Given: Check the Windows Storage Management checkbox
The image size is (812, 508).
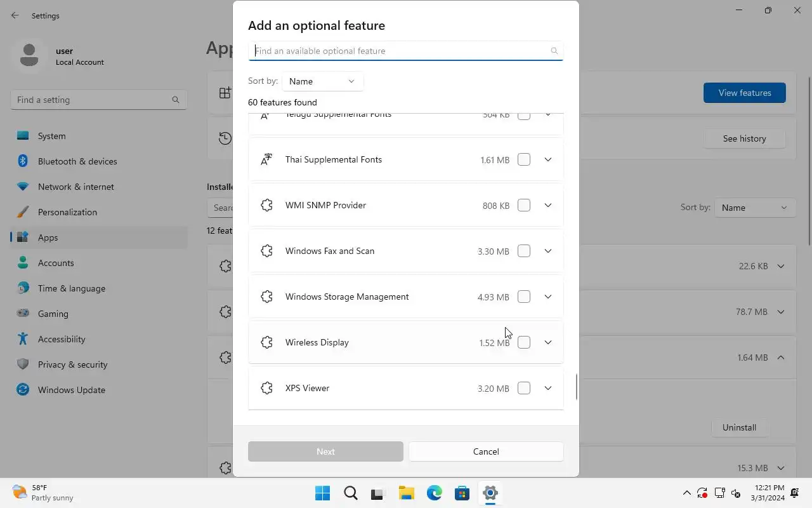Looking at the screenshot, I should [x=524, y=297].
